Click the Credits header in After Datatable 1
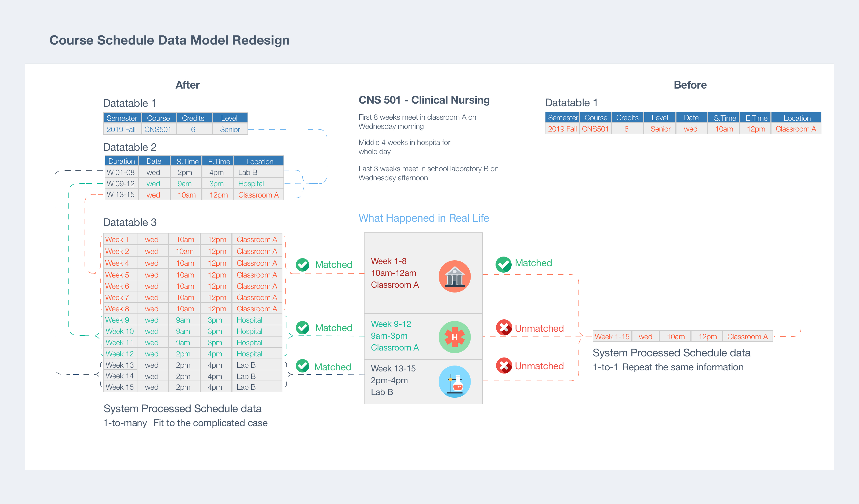 (x=193, y=118)
